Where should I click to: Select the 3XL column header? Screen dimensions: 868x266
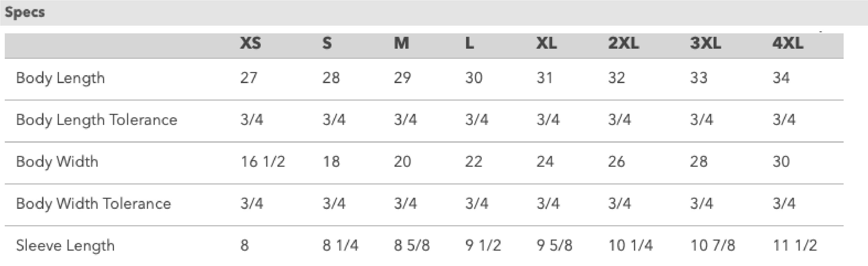[705, 43]
